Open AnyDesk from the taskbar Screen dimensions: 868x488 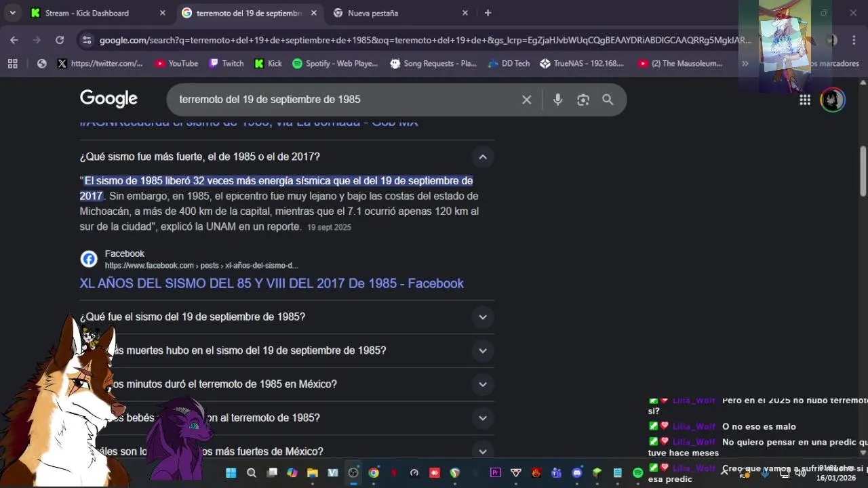coord(435,472)
